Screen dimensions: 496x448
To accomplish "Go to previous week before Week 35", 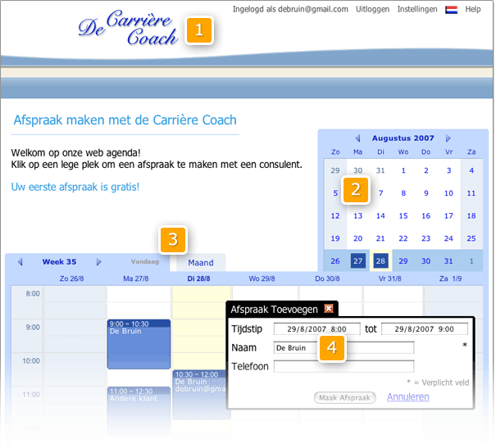I will pyautogui.click(x=20, y=261).
